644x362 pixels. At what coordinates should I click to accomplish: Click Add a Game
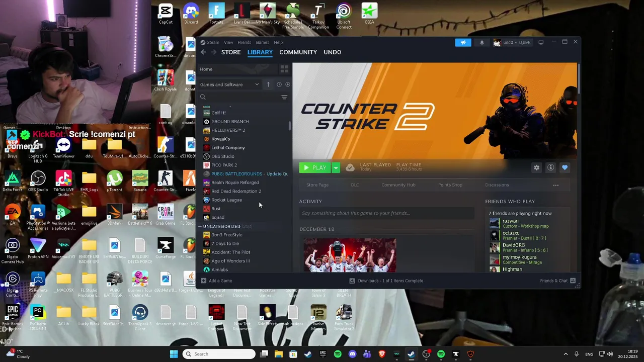(216, 281)
